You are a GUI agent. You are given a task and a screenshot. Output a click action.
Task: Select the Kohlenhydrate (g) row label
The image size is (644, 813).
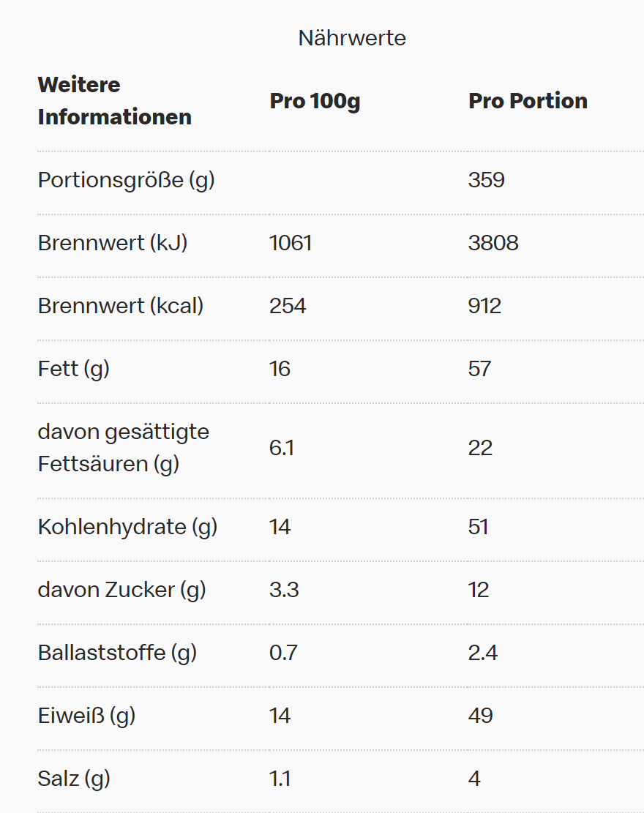click(127, 527)
